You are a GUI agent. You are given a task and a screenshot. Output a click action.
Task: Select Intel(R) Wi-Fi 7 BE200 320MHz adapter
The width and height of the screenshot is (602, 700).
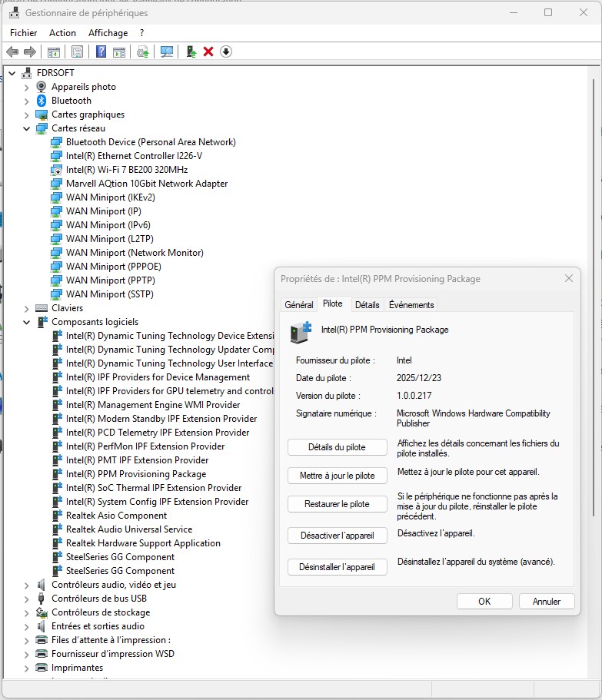pos(126,170)
